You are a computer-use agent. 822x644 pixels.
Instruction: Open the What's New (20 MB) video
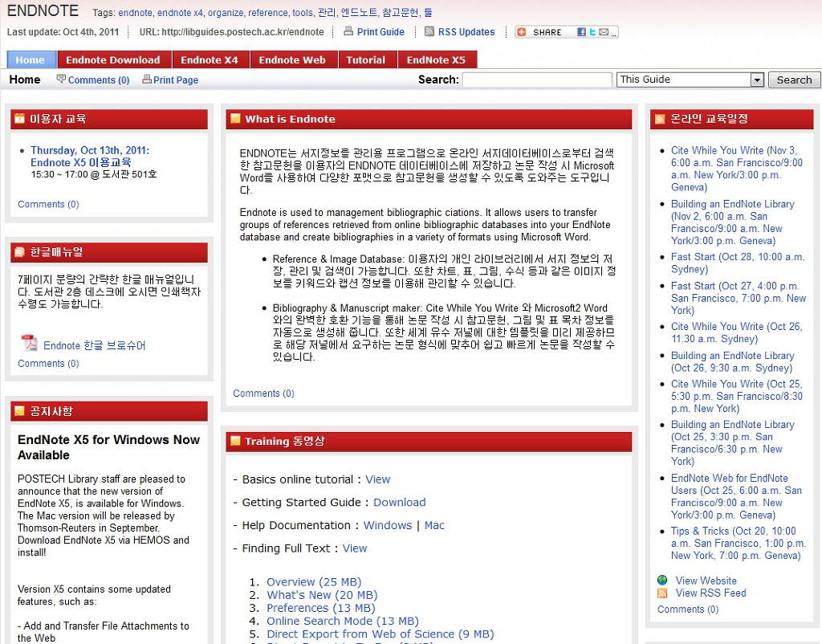pyautogui.click(x=322, y=595)
